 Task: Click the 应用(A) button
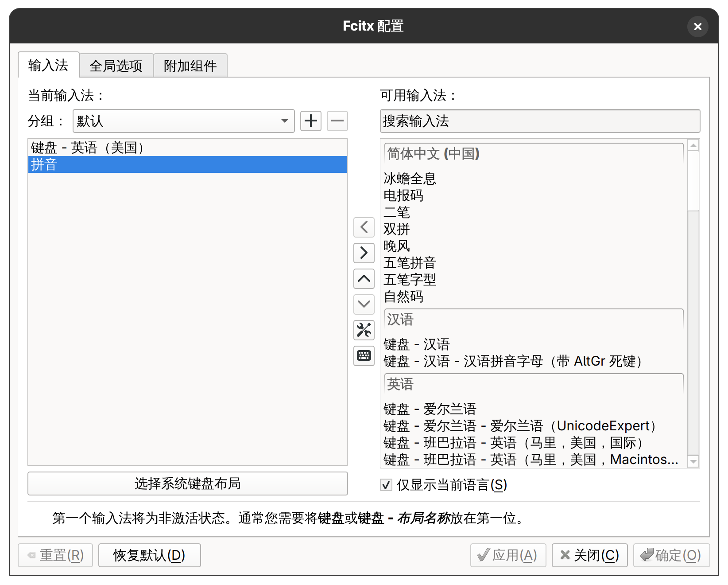[x=508, y=555]
